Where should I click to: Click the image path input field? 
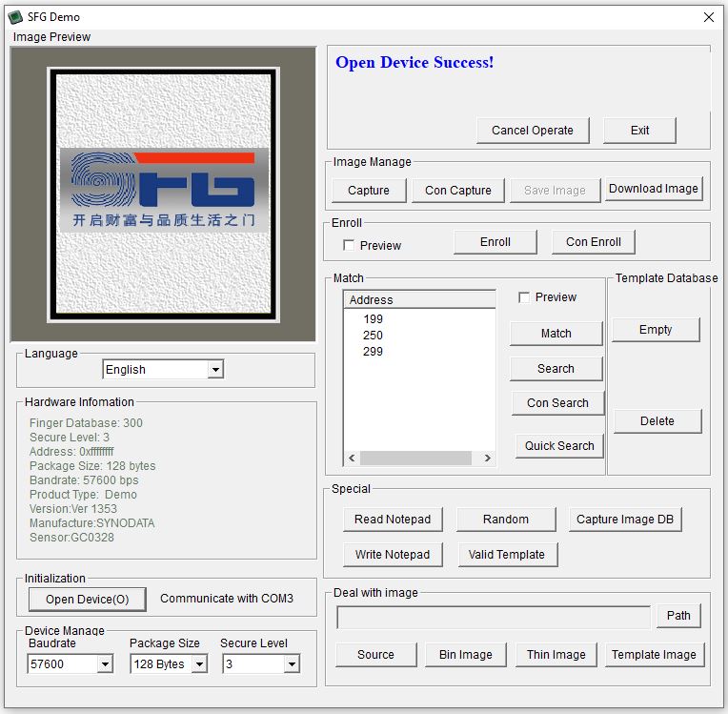[494, 616]
